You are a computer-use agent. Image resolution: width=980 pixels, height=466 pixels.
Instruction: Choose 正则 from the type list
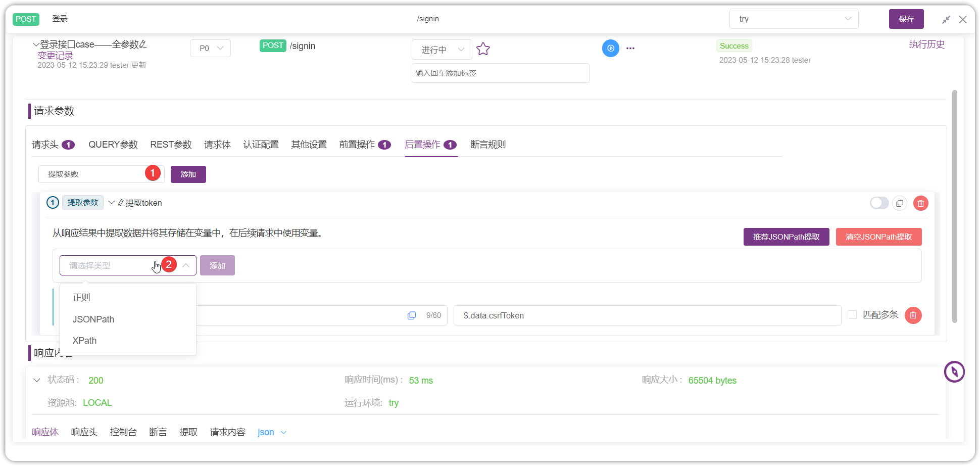128,298
